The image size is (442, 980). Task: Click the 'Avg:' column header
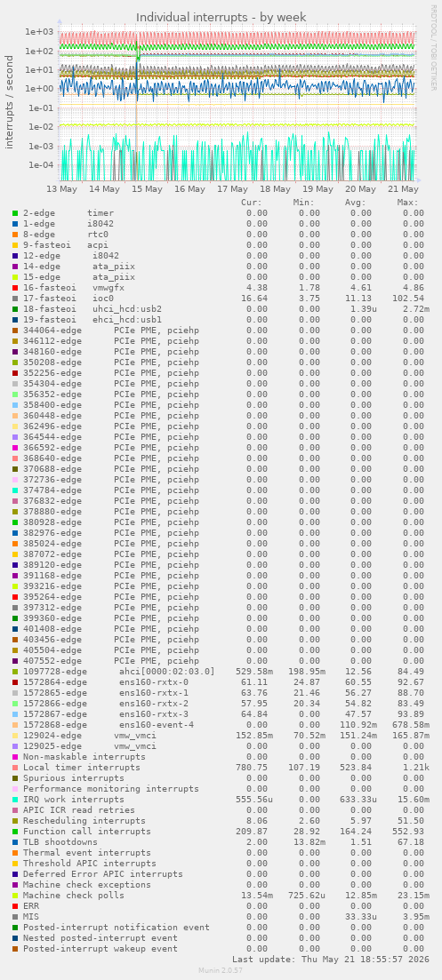click(356, 203)
